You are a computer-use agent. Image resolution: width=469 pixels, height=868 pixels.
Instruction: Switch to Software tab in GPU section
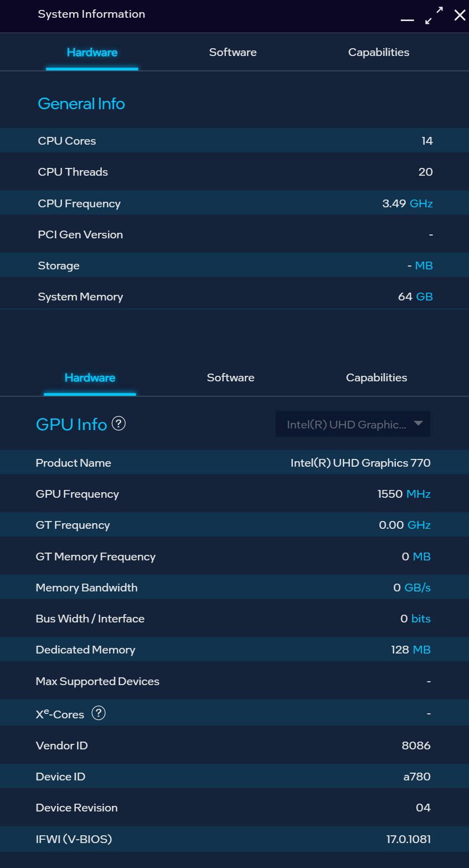[230, 377]
